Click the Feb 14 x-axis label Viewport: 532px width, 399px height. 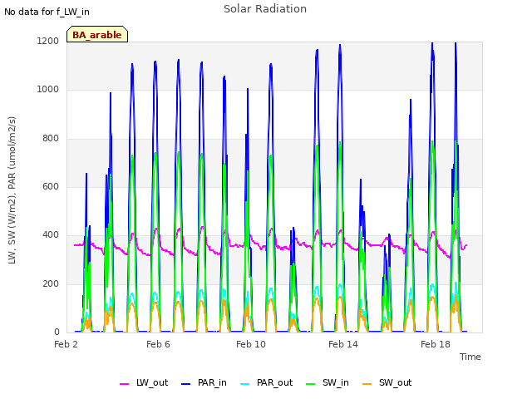click(343, 344)
